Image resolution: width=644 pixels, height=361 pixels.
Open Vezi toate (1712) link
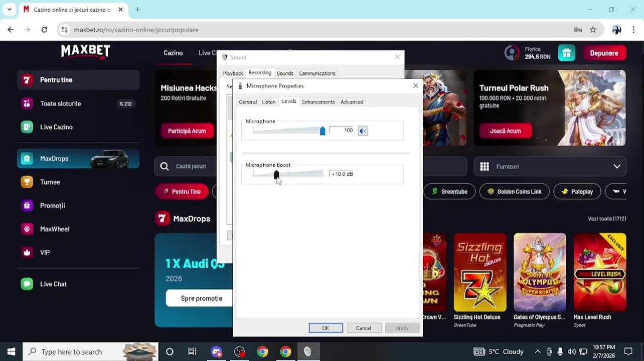pyautogui.click(x=607, y=219)
